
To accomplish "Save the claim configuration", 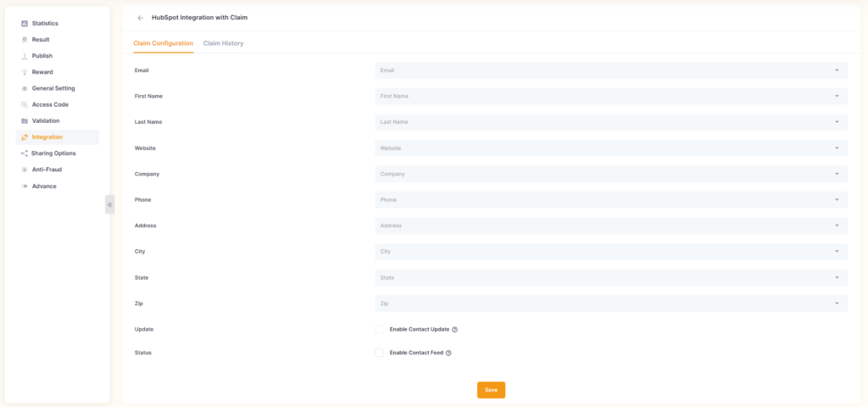I will click(491, 390).
